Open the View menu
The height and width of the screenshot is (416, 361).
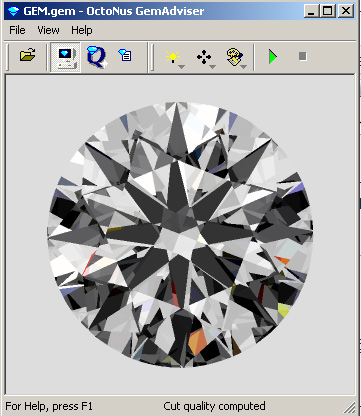48,30
